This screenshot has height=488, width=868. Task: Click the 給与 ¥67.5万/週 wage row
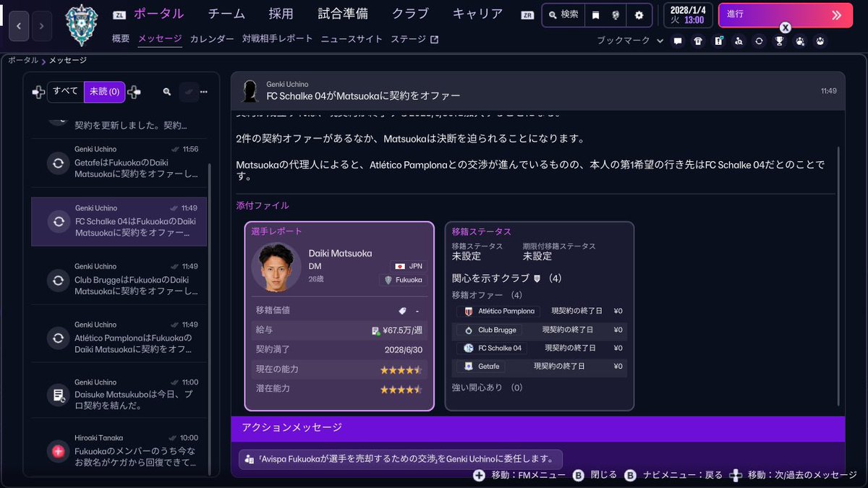339,330
